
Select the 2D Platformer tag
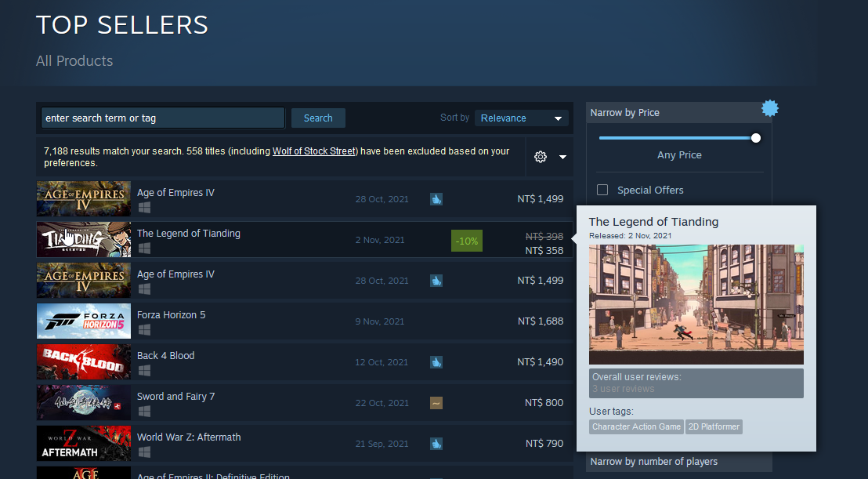point(714,426)
